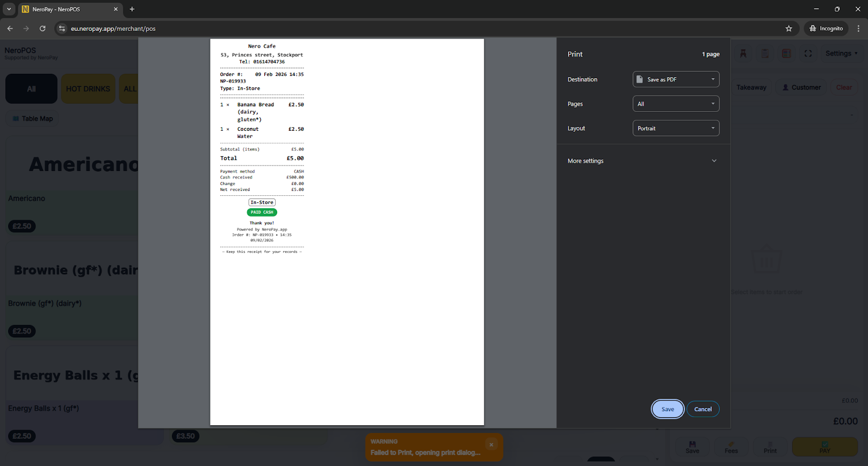Select the HOT DRINKS category tab
The width and height of the screenshot is (868, 466).
point(88,89)
